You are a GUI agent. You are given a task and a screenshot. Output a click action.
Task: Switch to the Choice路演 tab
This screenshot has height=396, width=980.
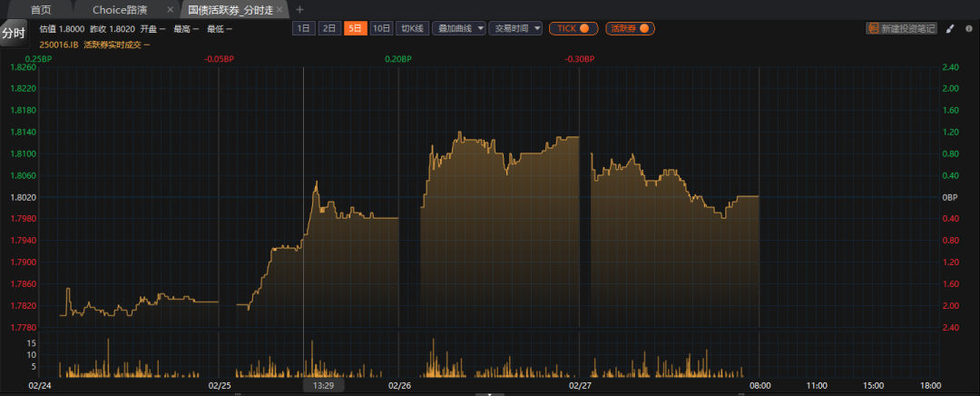119,9
